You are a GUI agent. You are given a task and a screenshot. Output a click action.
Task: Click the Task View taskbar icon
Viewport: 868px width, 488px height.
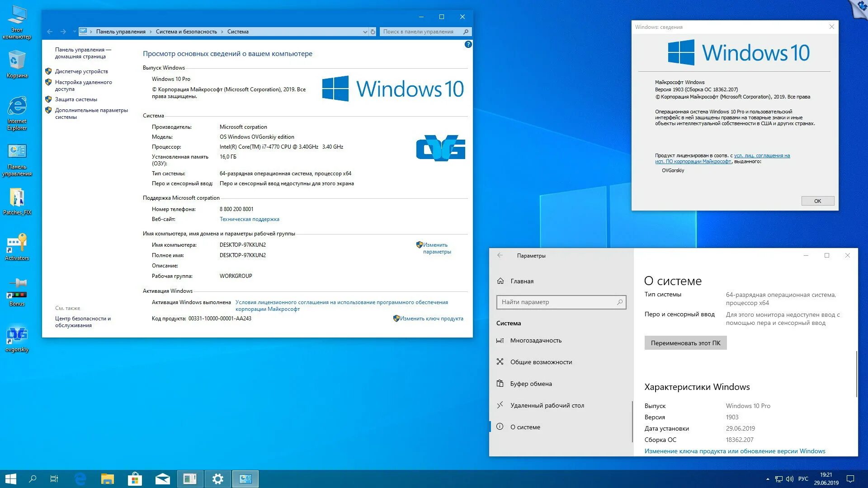54,479
